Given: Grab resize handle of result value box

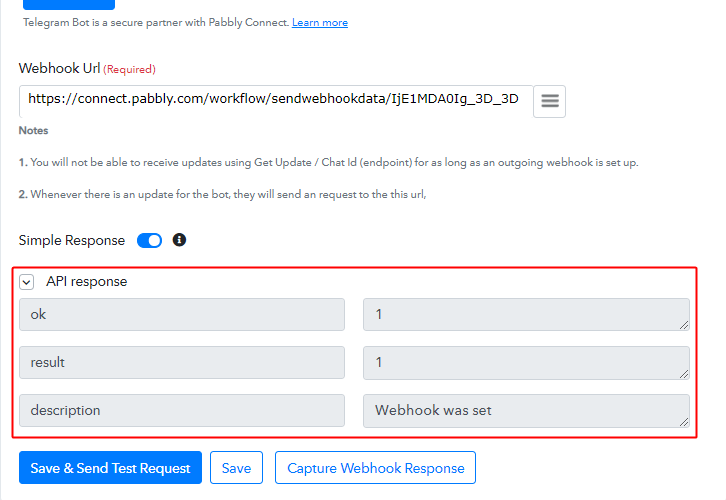Looking at the screenshot, I should pos(684,374).
